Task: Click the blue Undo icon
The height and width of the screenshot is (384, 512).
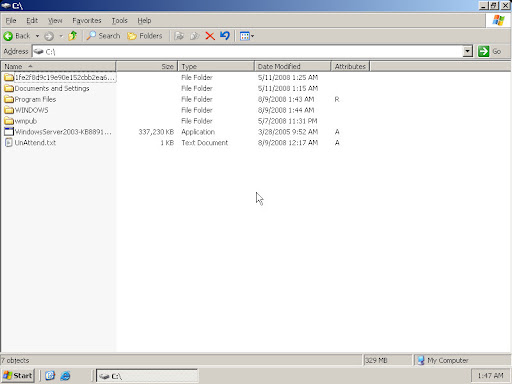Action: point(225,35)
